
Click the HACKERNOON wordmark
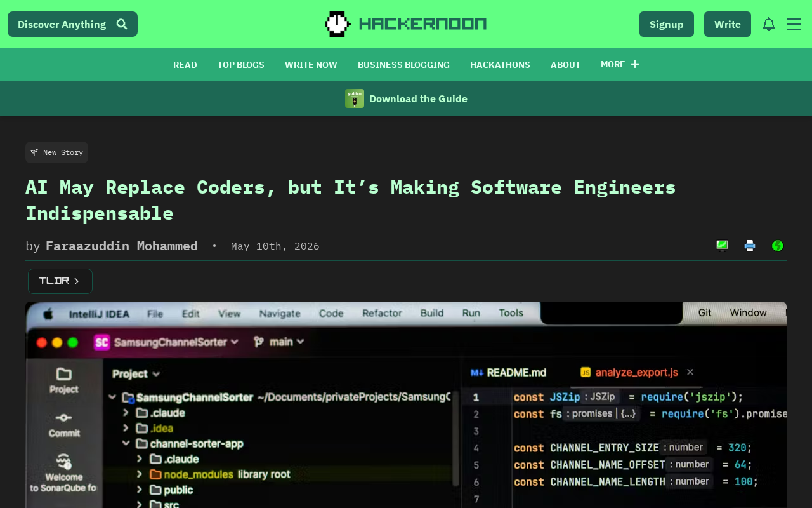[422, 24]
